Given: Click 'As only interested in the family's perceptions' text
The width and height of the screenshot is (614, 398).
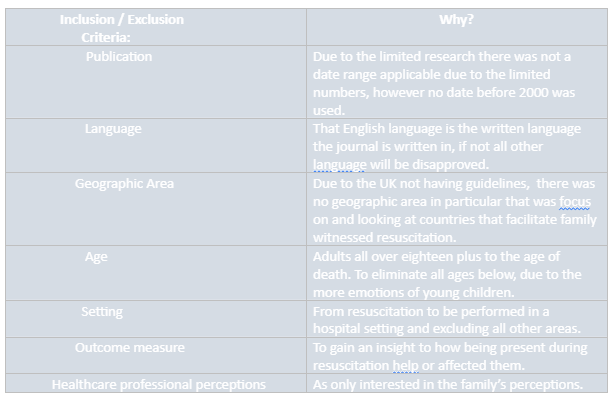Looking at the screenshot, I should [448, 384].
